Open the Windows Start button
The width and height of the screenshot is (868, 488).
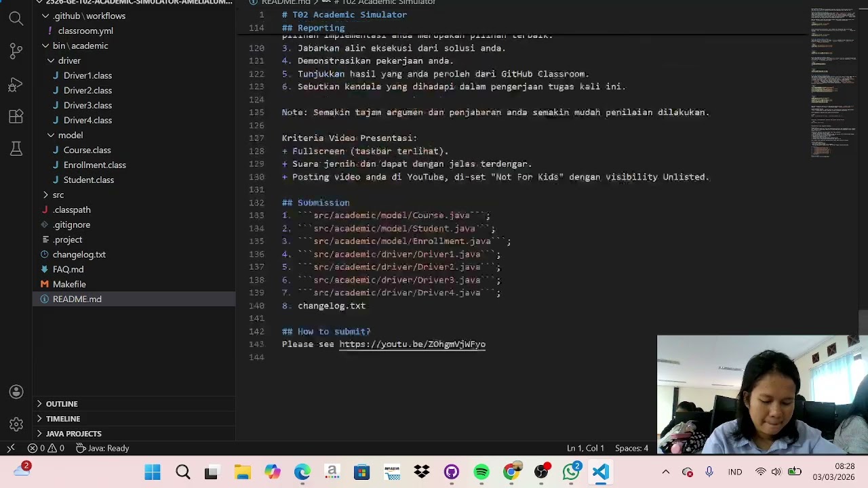153,472
